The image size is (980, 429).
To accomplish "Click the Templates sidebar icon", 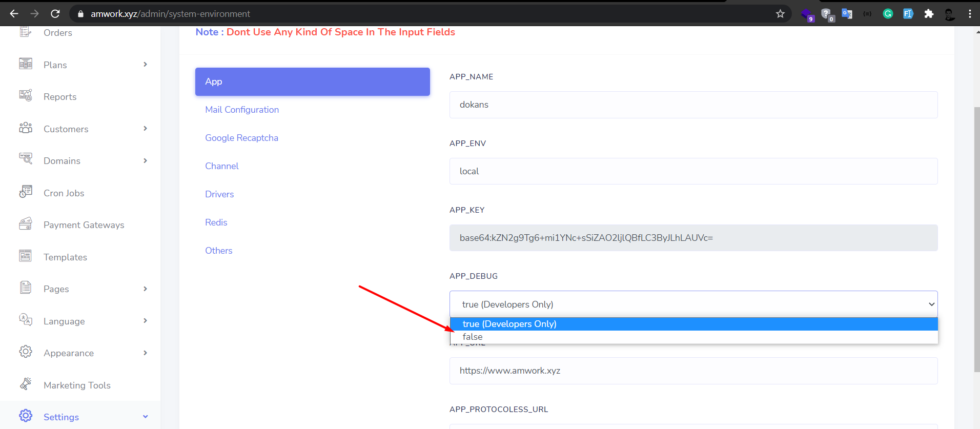I will pyautogui.click(x=26, y=256).
